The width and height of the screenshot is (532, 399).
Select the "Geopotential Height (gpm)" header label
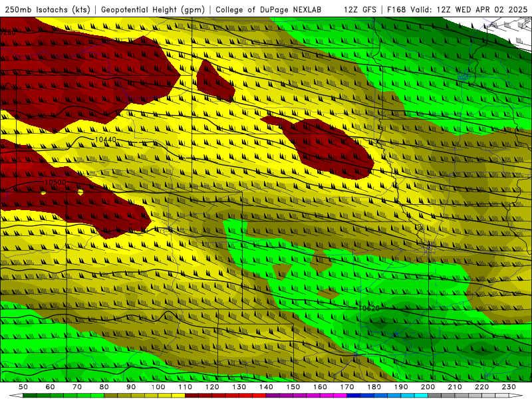pyautogui.click(x=153, y=9)
